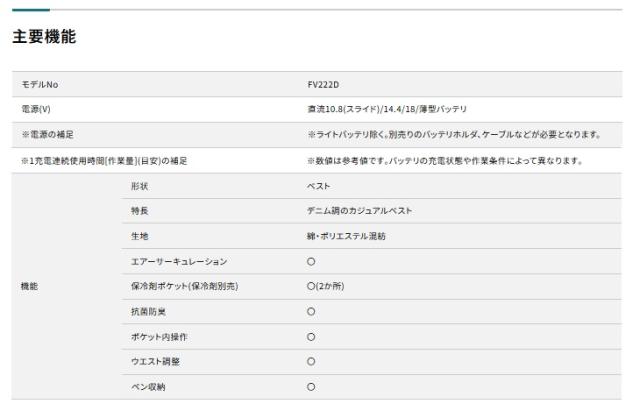Click the 1充電連続使用時間 supplement label

[104, 161]
